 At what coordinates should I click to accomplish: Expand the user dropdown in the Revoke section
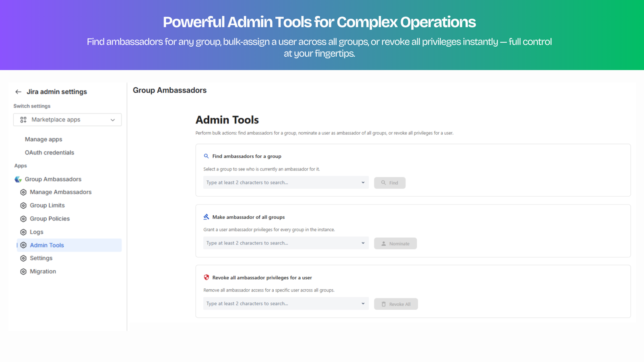point(363,303)
